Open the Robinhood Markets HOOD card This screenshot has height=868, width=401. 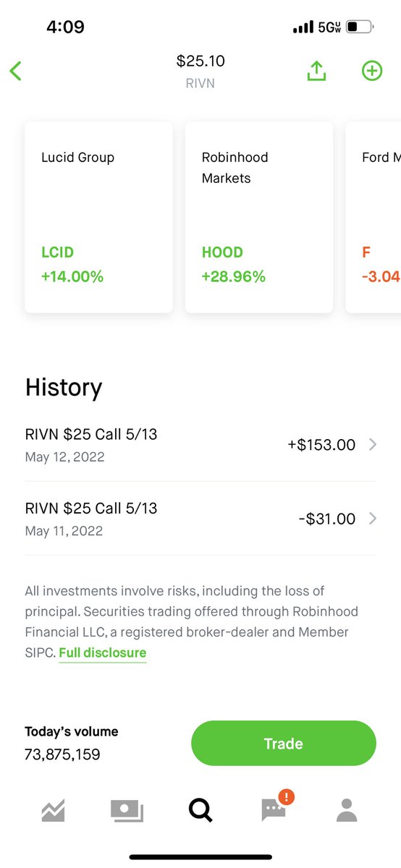point(259,217)
